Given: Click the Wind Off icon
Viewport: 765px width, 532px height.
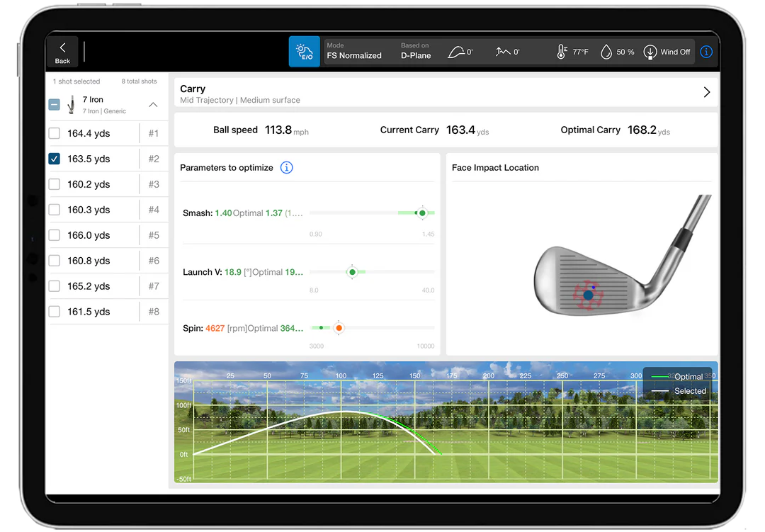Looking at the screenshot, I should click(650, 52).
